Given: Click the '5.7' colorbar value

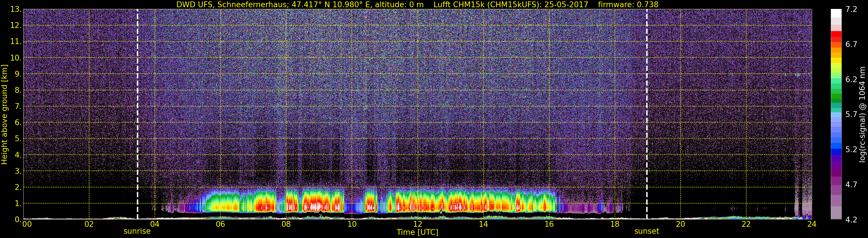Looking at the screenshot, I should pyautogui.click(x=851, y=115).
